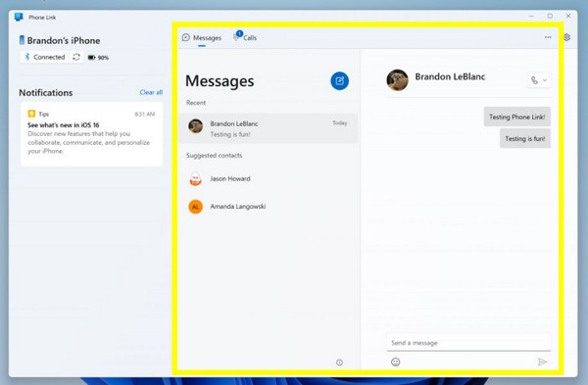The height and width of the screenshot is (385, 588).
Task: Open the emoji picker
Action: coord(395,361)
